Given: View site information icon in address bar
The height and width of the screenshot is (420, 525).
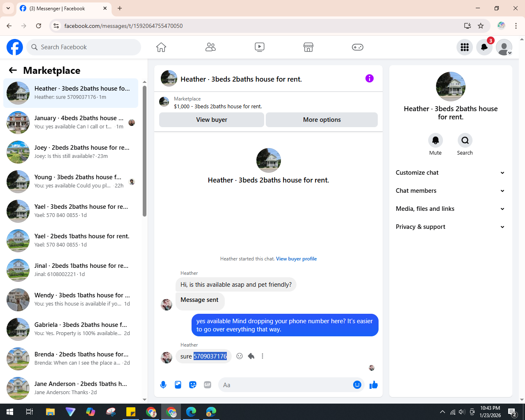Looking at the screenshot, I should tap(56, 26).
